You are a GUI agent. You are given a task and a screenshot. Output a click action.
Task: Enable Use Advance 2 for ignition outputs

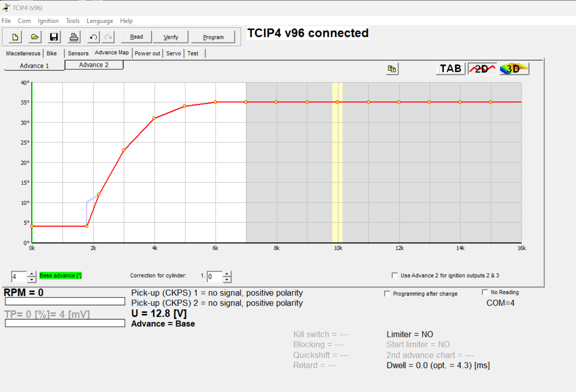point(395,276)
